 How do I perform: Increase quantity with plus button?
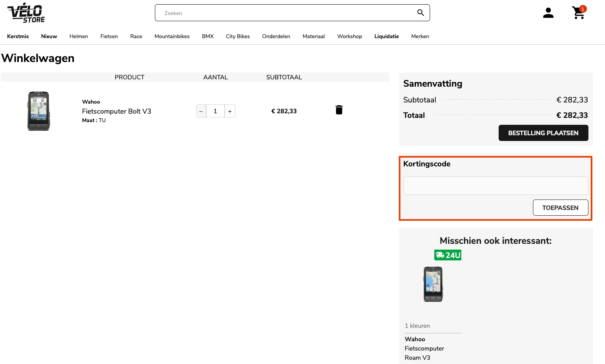pyautogui.click(x=230, y=111)
